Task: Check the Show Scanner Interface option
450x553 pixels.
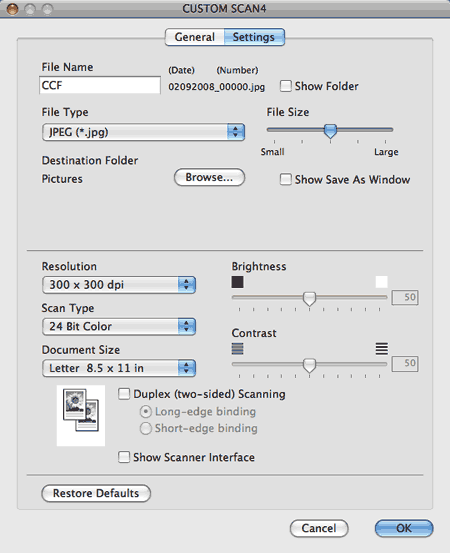Action: [124, 457]
